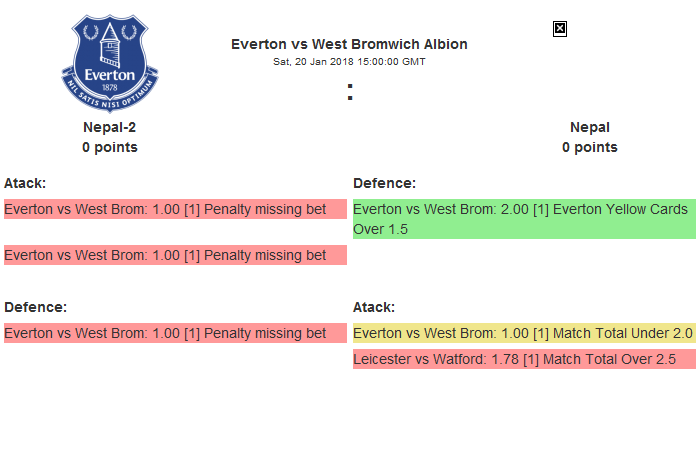Select the Nepal team name on right
Screen dimensions: 700x460
click(x=589, y=127)
